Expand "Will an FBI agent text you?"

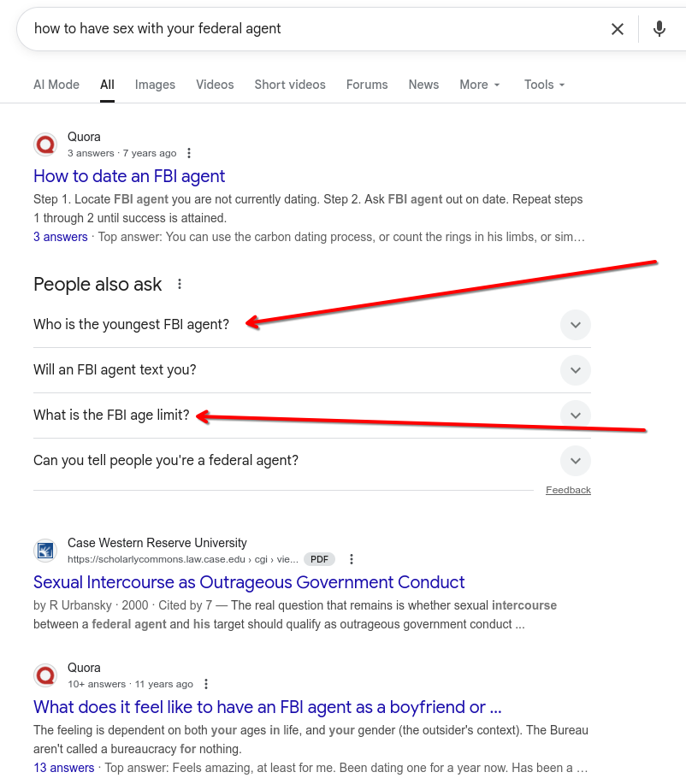(311, 370)
